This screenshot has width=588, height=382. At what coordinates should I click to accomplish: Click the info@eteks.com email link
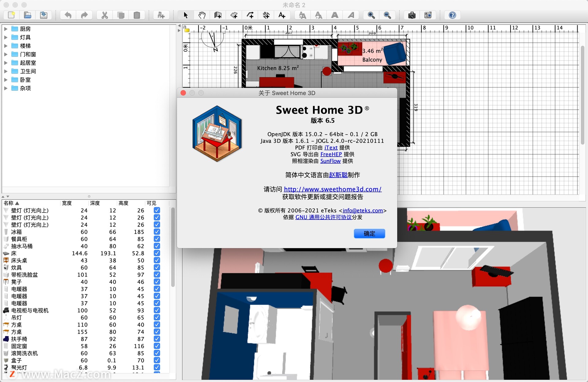363,210
